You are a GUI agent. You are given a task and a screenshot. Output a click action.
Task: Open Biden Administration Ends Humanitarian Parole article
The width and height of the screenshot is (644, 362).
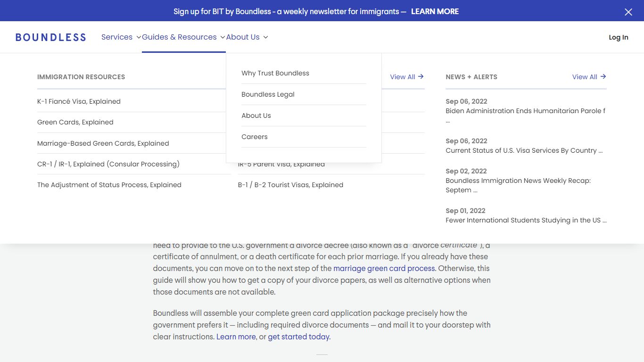(526, 115)
